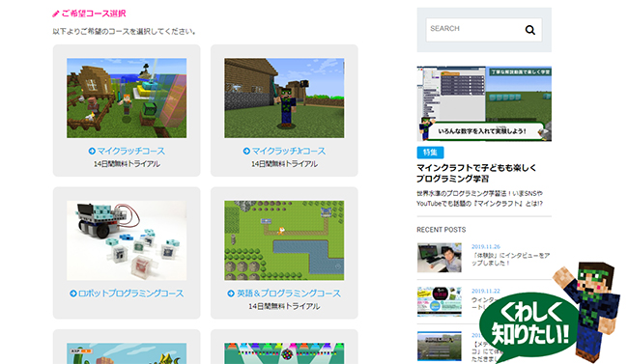Open the マインクラフトで子どもも楽しく article headline

click(476, 173)
